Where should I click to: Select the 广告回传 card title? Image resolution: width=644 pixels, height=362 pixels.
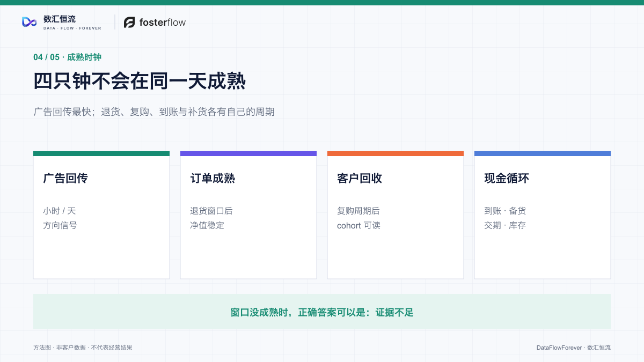65,178
